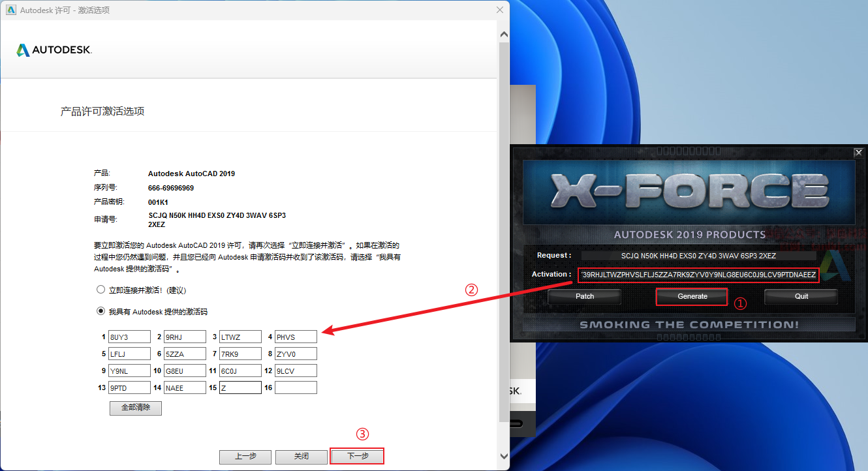Go back with the 上一步 button
This screenshot has width=868, height=471.
coord(245,457)
